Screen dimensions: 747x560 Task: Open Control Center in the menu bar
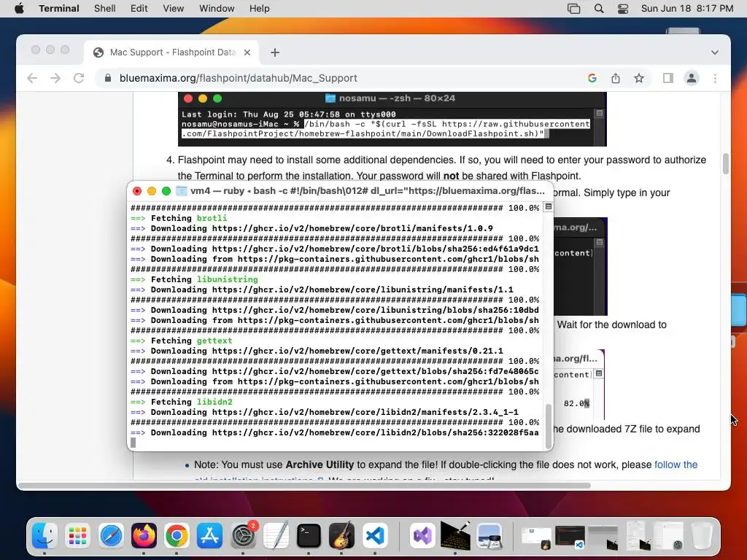[x=623, y=8]
